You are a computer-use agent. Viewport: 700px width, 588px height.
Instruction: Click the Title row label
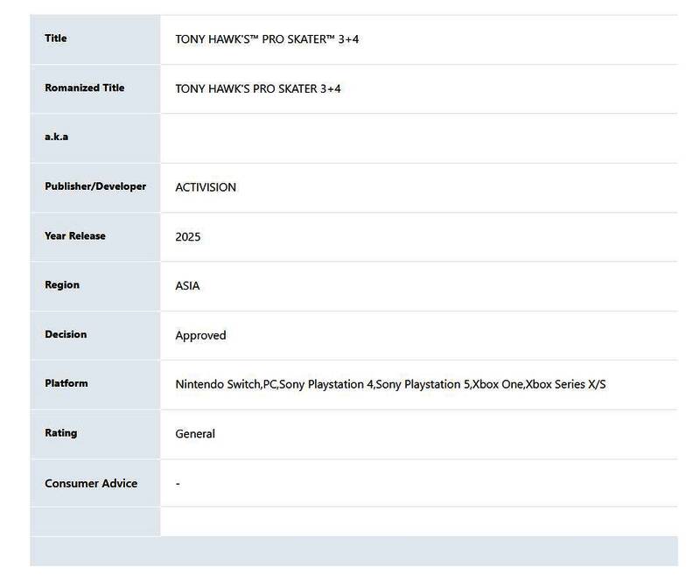click(55, 38)
